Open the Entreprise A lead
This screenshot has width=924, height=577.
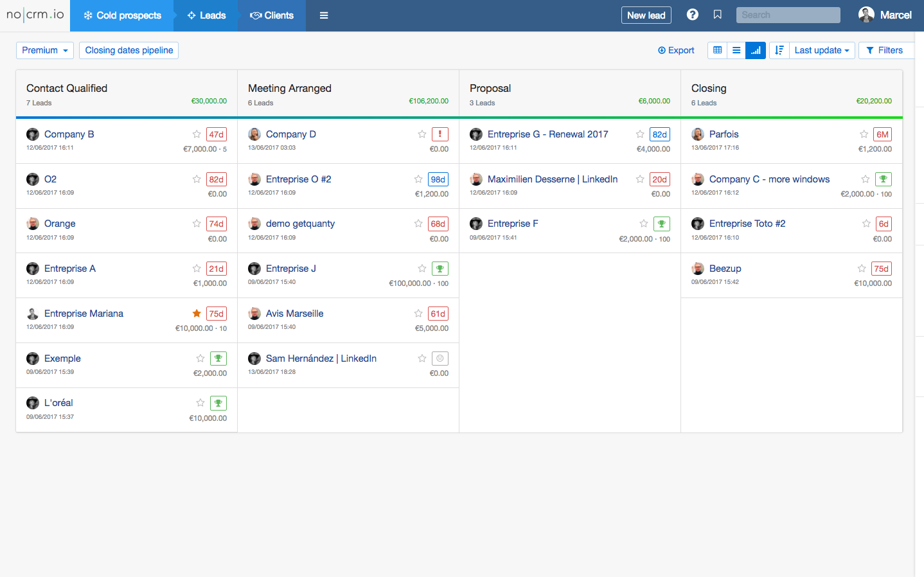click(x=70, y=269)
